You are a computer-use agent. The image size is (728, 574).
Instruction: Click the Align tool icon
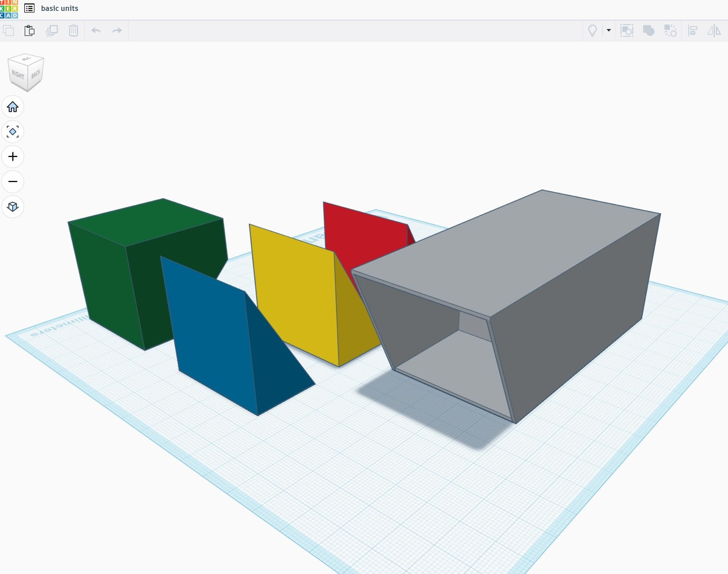pos(693,30)
